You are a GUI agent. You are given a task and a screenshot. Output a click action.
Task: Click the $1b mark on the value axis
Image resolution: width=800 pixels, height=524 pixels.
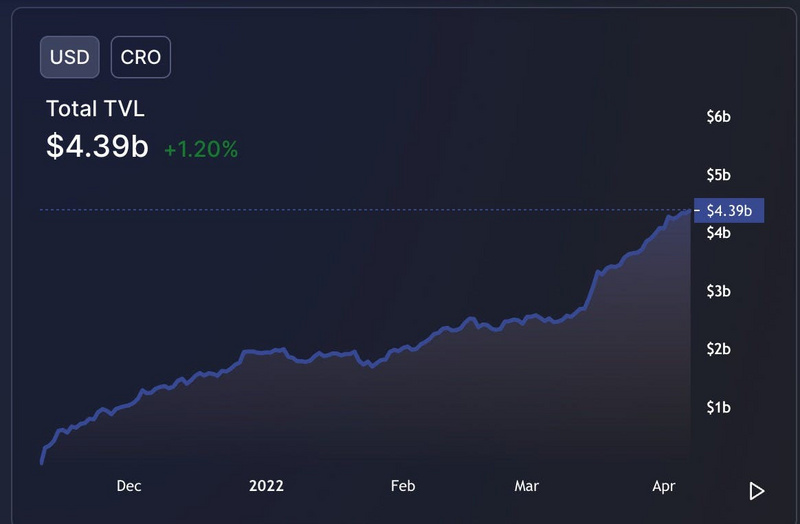(718, 407)
